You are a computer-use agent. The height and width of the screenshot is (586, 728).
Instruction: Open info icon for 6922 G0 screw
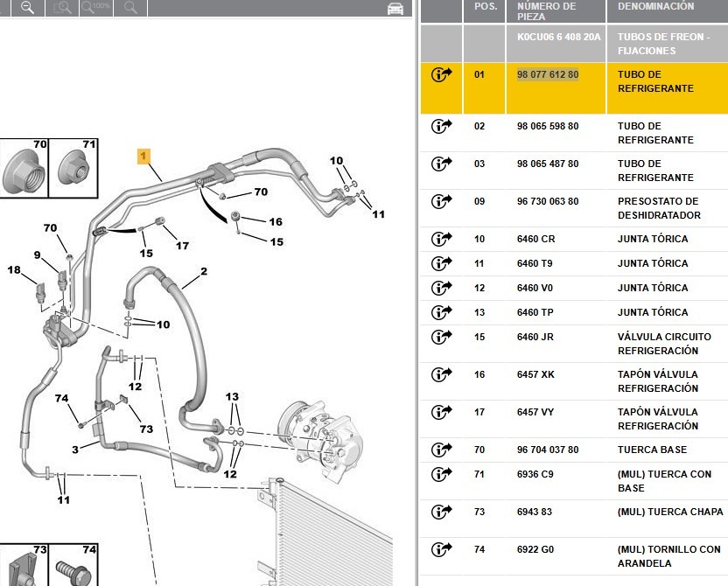point(442,549)
